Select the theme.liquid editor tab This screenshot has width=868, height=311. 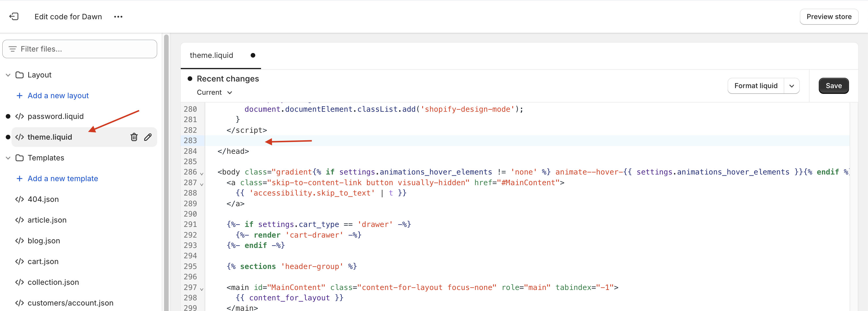coord(212,55)
